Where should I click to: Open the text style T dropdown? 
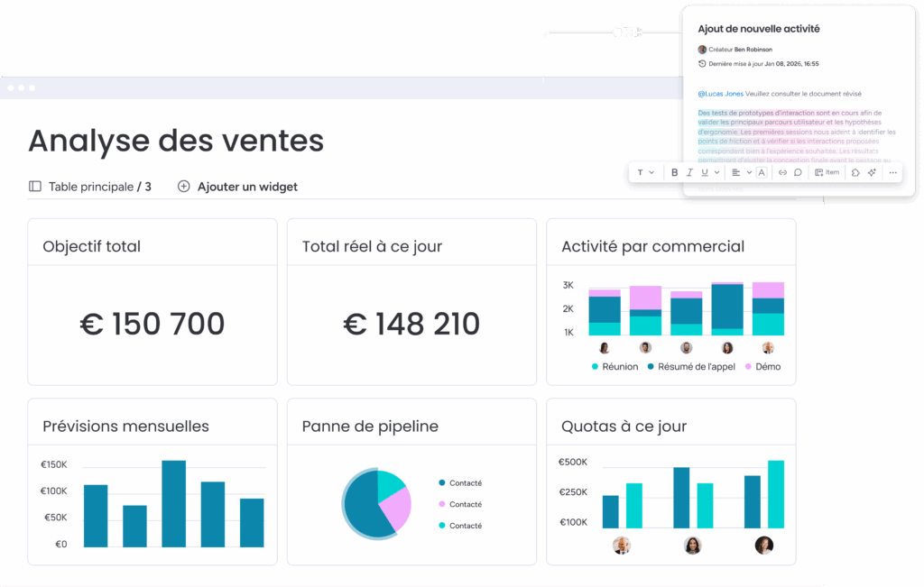pyautogui.click(x=645, y=172)
